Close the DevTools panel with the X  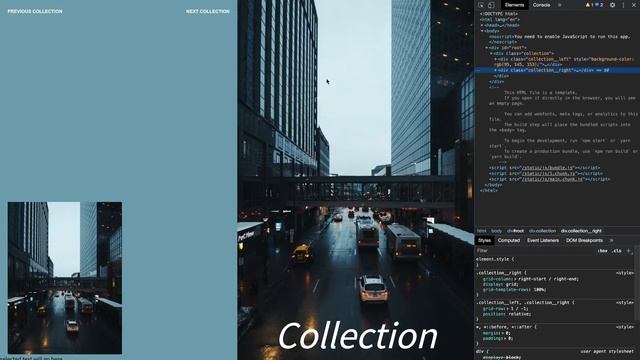[634, 5]
